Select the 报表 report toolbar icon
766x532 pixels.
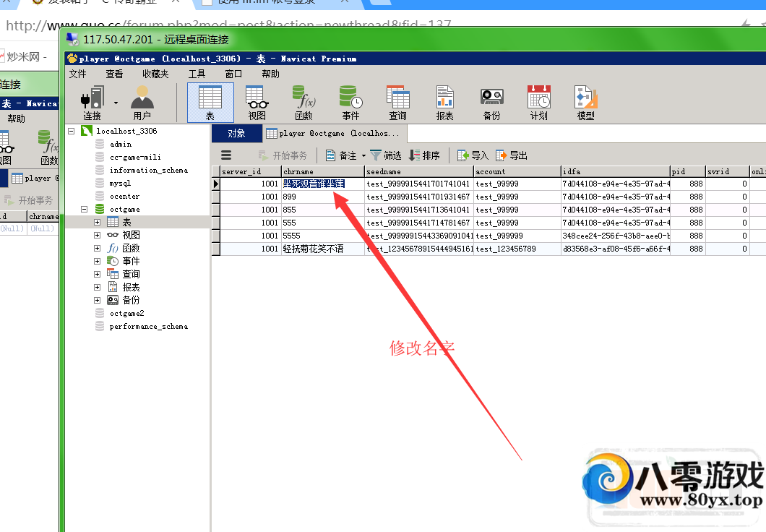[x=444, y=103]
